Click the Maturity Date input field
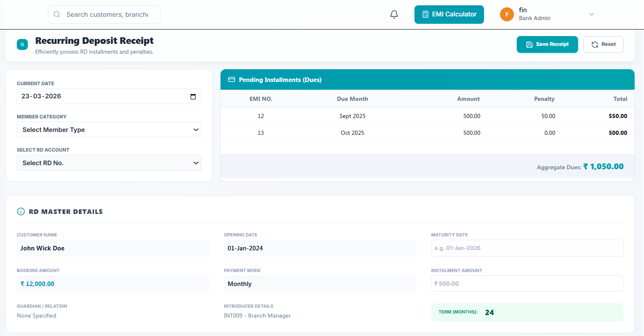 pyautogui.click(x=527, y=248)
